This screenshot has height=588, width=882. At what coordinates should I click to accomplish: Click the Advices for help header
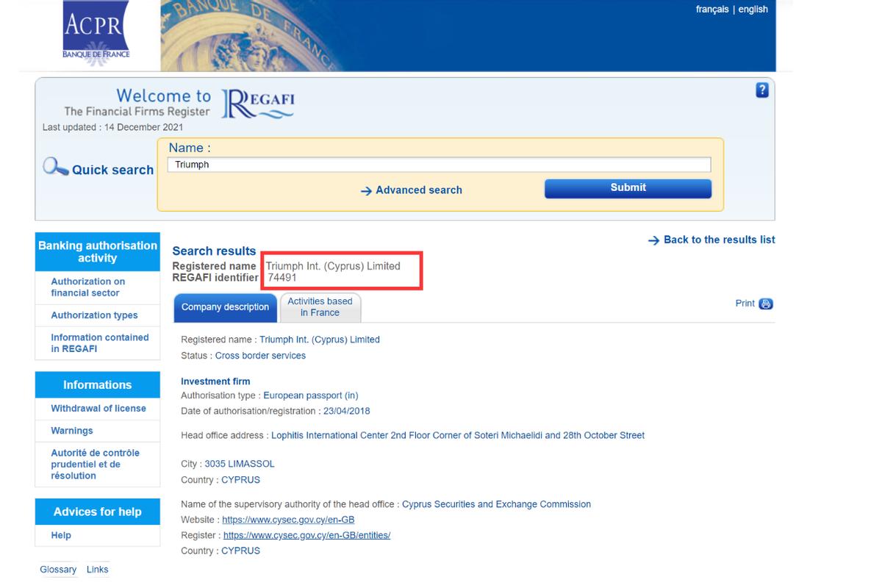coord(97,512)
